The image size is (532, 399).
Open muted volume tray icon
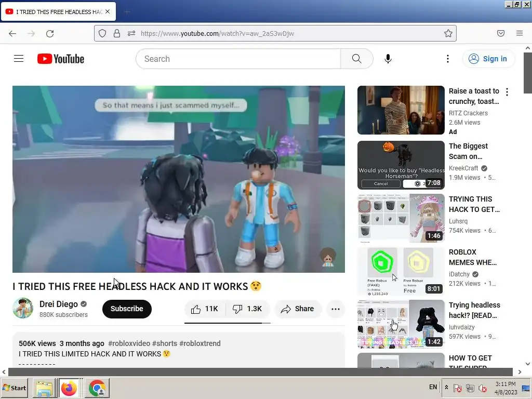point(482,388)
